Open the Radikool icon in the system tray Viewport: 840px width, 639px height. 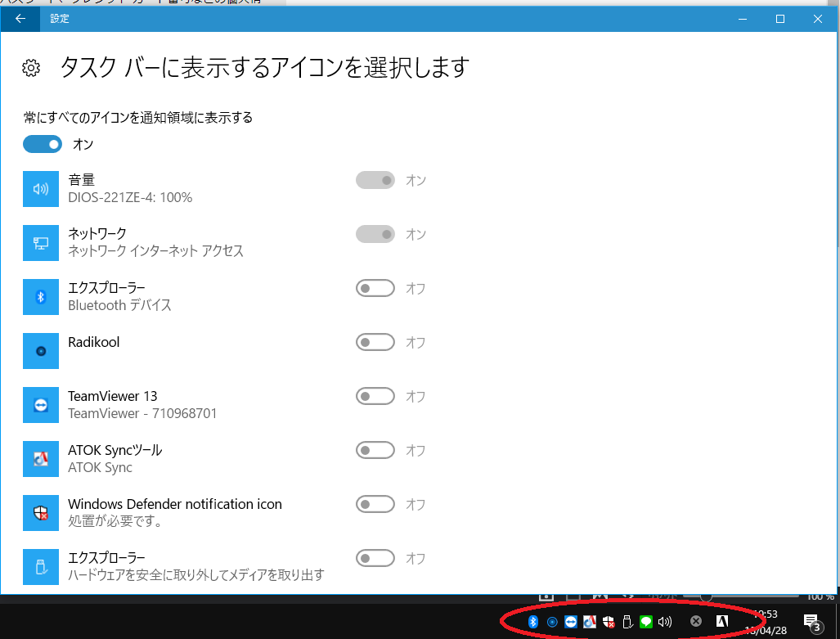(x=552, y=622)
